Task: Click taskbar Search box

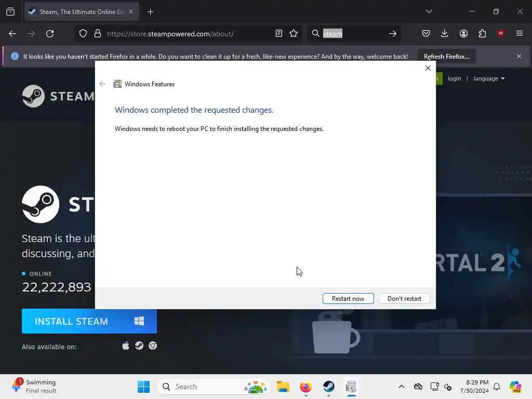Action: click(x=212, y=387)
